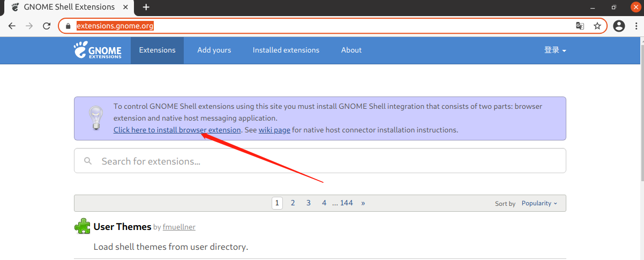This screenshot has height=260, width=644.
Task: Restore down the Chrome window
Action: [614, 7]
